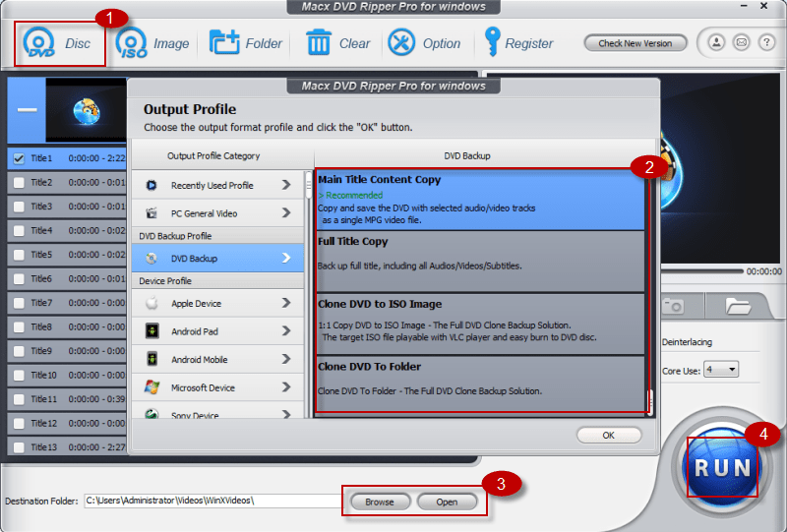787x532 pixels.
Task: Check the Title13 checkbox
Action: (x=19, y=447)
